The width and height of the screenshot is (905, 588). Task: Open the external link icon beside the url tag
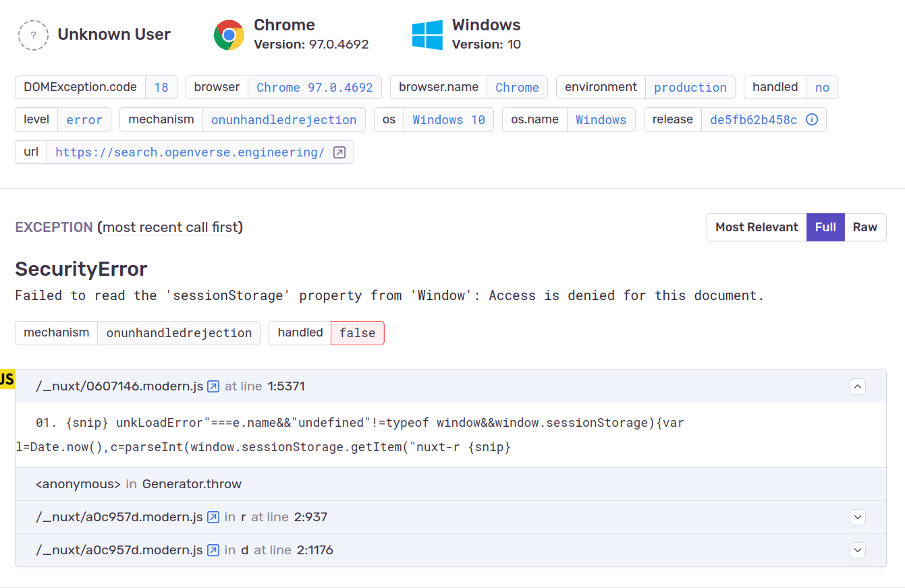[x=339, y=152]
